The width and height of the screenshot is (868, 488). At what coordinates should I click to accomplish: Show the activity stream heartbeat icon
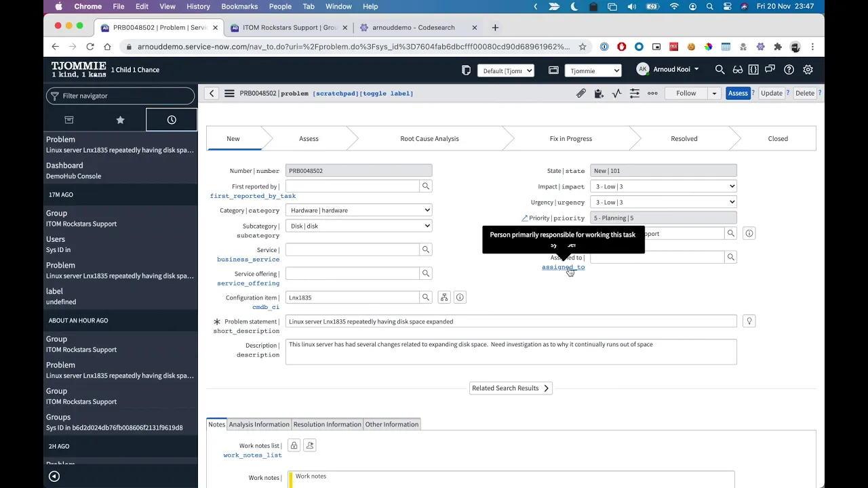point(616,93)
